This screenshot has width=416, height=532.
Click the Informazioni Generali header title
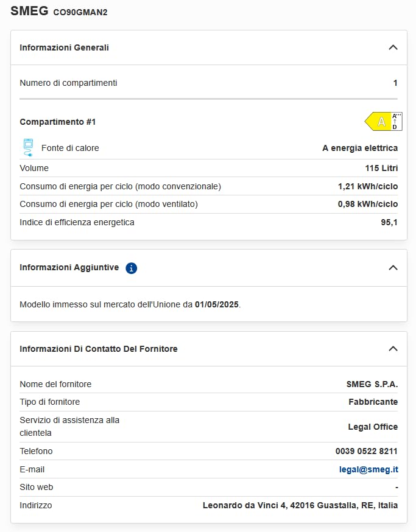click(64, 47)
